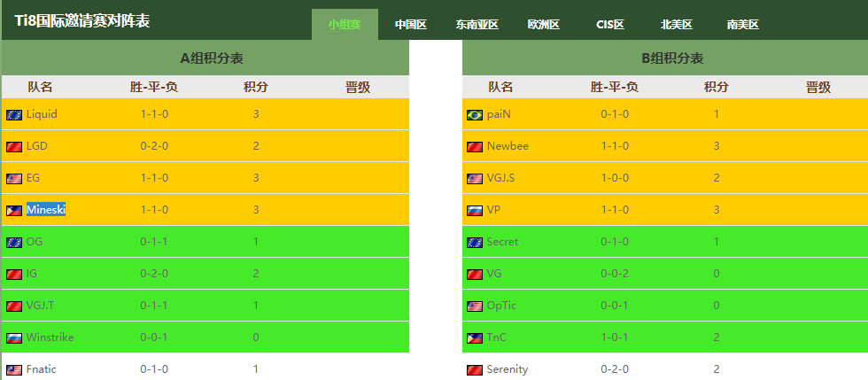The width and height of the screenshot is (868, 380).
Task: Click the A组积分表 header
Action: (x=212, y=58)
